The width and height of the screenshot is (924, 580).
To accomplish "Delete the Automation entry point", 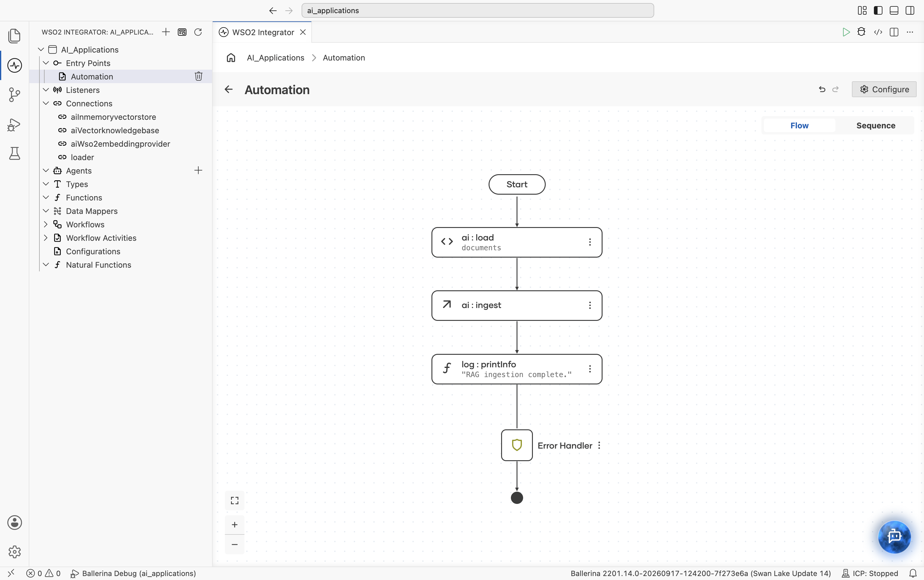I will click(198, 76).
